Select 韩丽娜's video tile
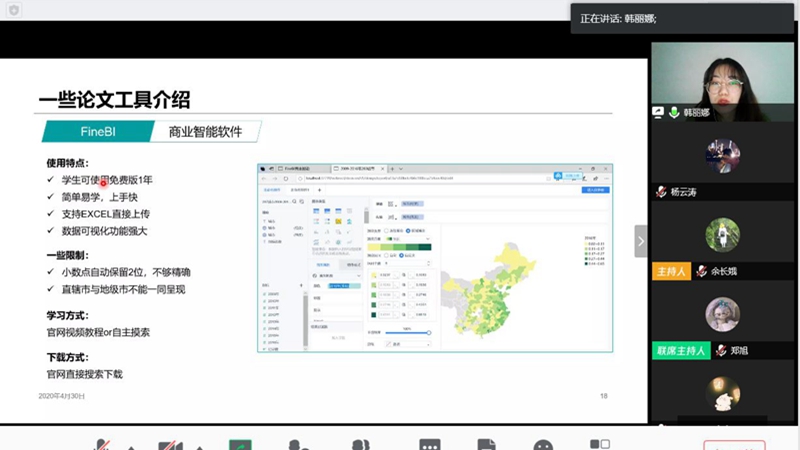This screenshot has width=800, height=450. [722, 82]
